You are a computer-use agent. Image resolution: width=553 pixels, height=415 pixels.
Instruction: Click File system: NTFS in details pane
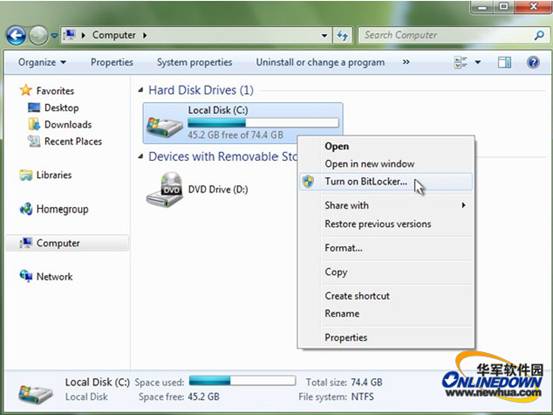pos(336,397)
